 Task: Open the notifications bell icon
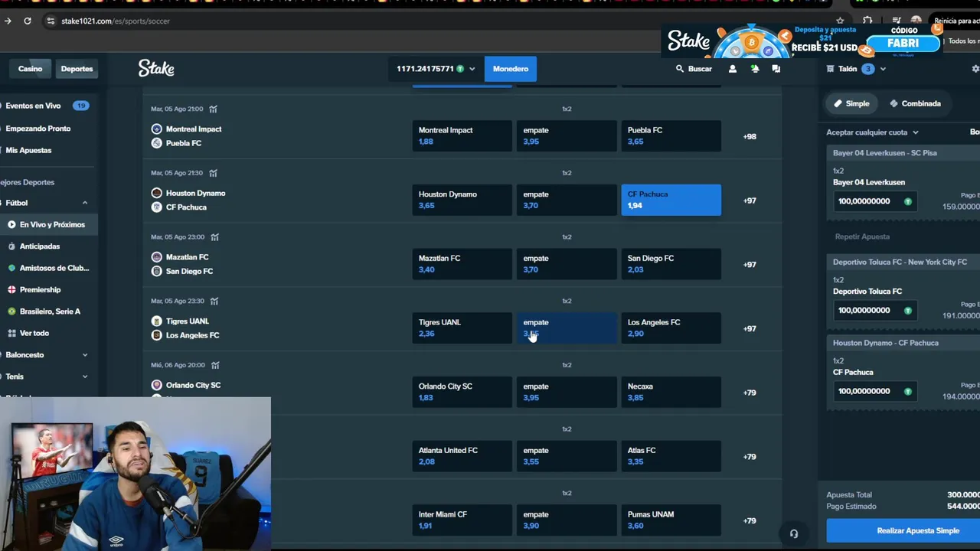click(x=755, y=69)
